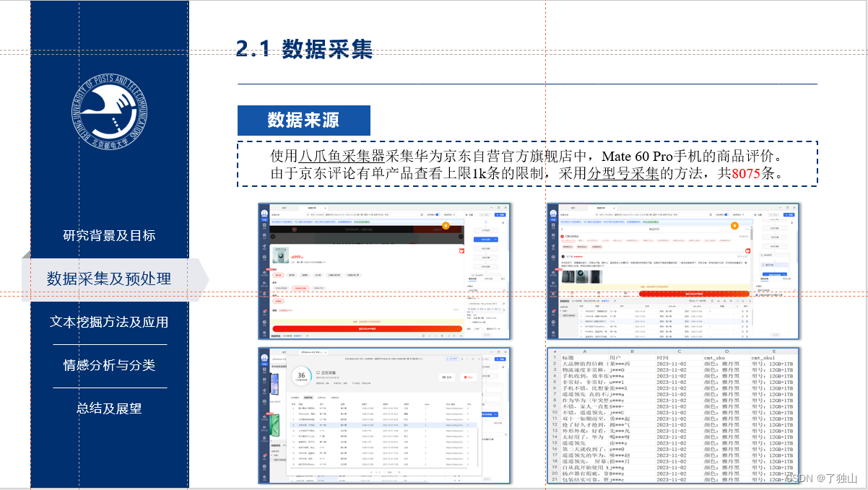The height and width of the screenshot is (490, 868).
Task: Select the product SKU selection screenshot
Action: (385, 271)
